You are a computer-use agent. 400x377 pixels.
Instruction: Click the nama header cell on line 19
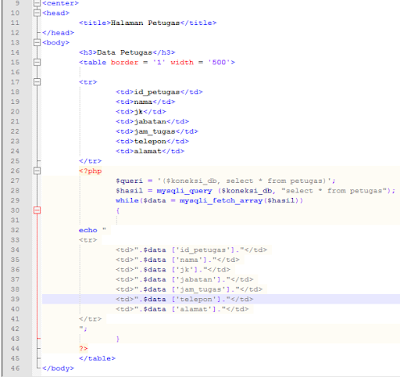click(x=143, y=102)
